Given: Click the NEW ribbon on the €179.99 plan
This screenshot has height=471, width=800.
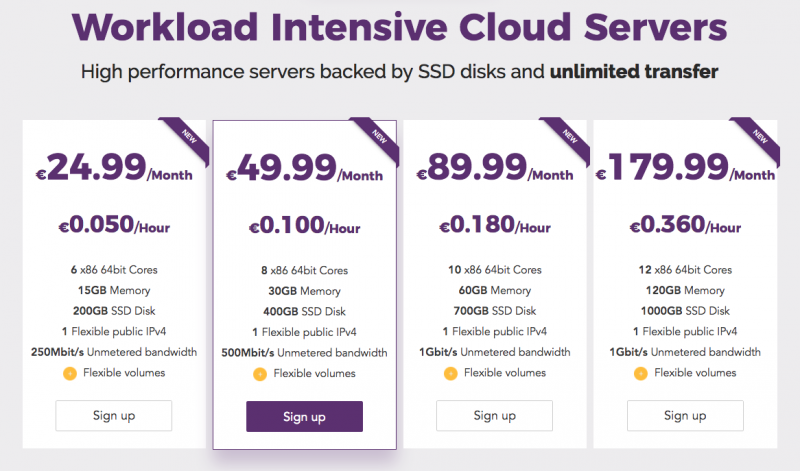Looking at the screenshot, I should [x=759, y=139].
